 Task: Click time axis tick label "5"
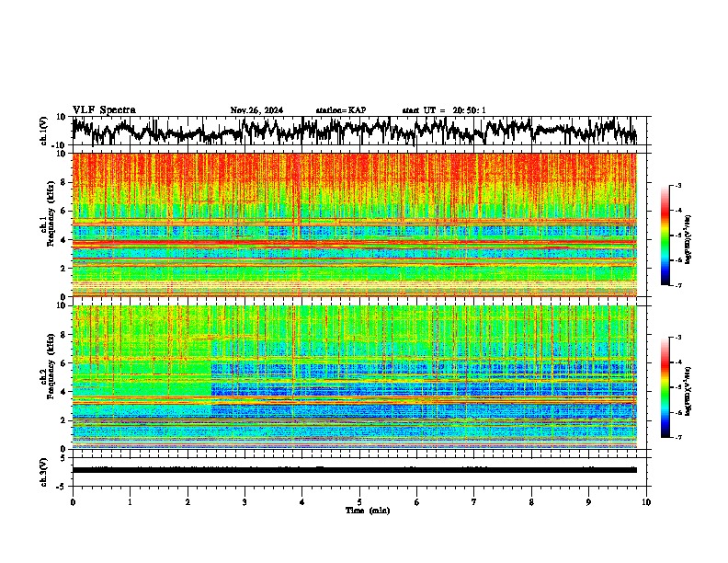pos(359,502)
